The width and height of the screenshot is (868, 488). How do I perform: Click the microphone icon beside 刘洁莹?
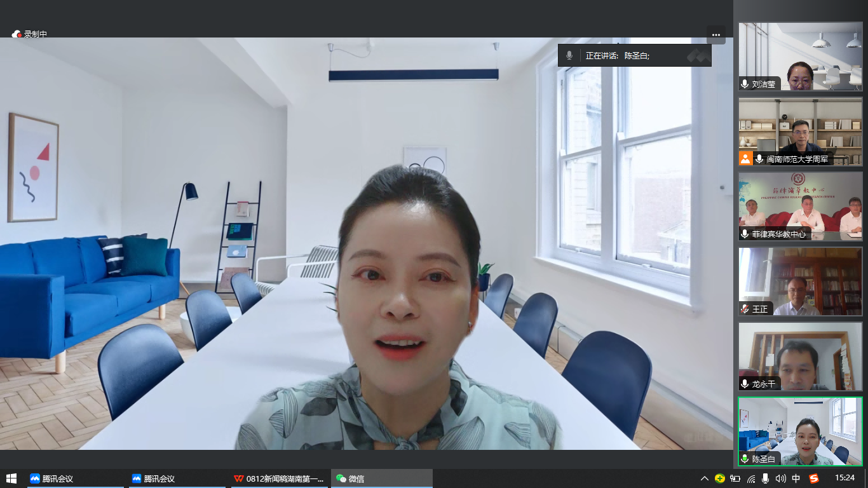[x=745, y=84]
